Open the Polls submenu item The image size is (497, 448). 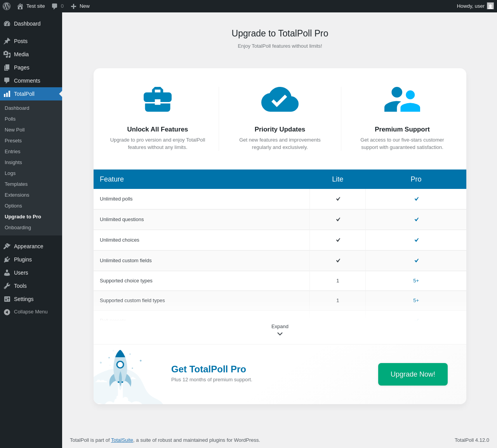click(x=10, y=119)
